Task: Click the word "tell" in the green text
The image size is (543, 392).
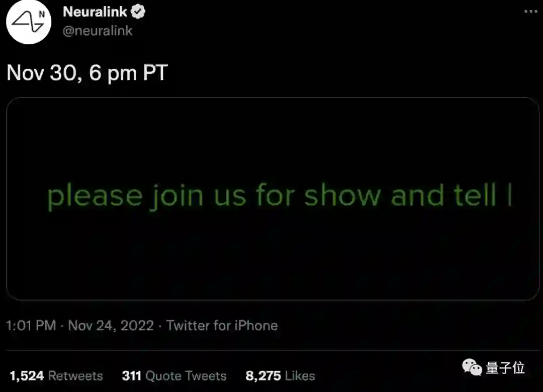Action: (475, 195)
